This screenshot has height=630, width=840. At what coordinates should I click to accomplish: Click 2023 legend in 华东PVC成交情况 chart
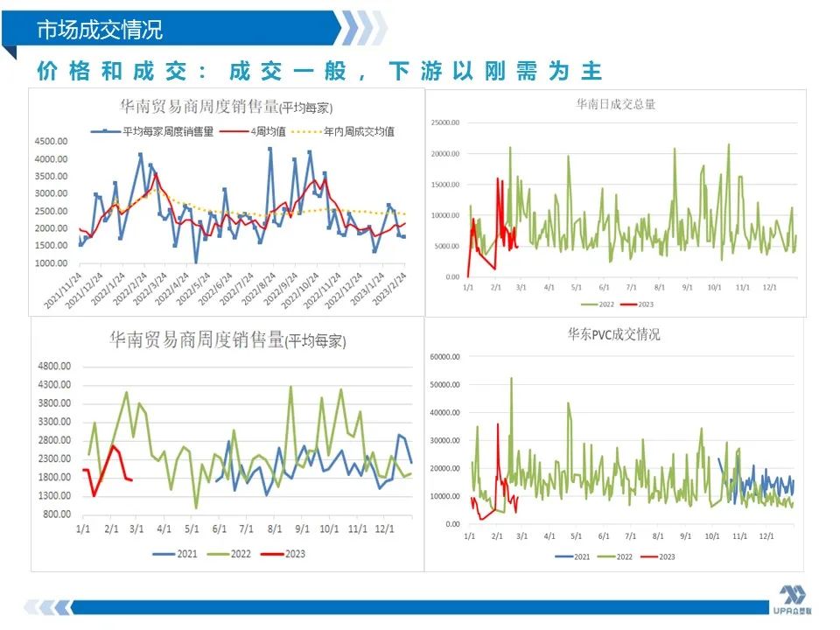(658, 557)
